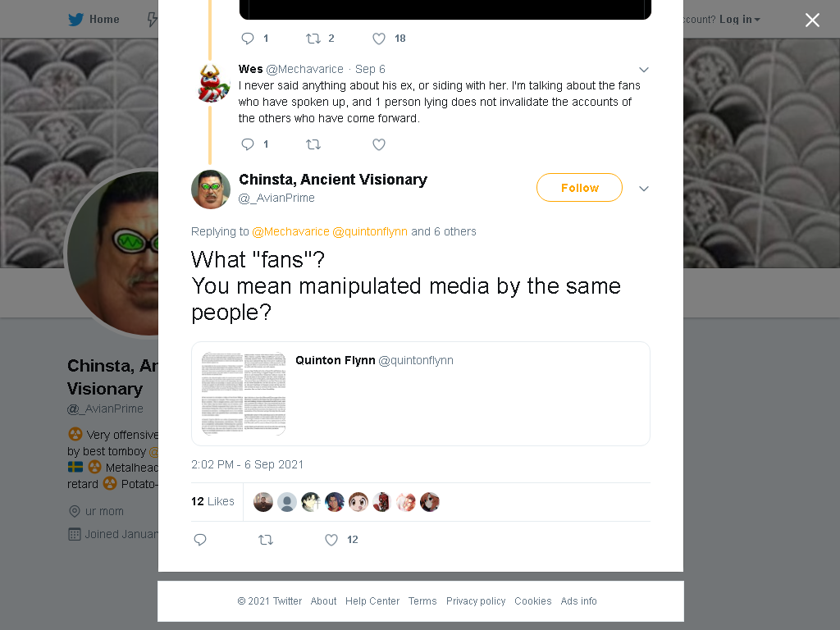Image resolution: width=840 pixels, height=630 pixels.
Task: Open the Help Center footer link
Action: coord(372,601)
